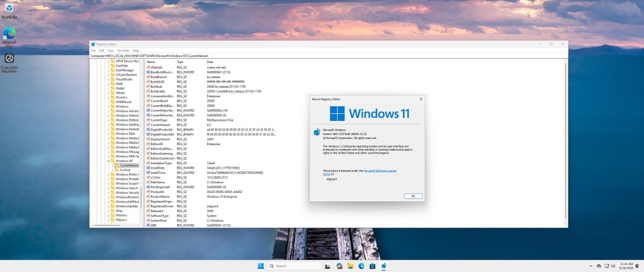Image resolution: width=644 pixels, height=272 pixels.
Task: Click the binary icon beside DigitalProductId4
Action: [x=148, y=134]
